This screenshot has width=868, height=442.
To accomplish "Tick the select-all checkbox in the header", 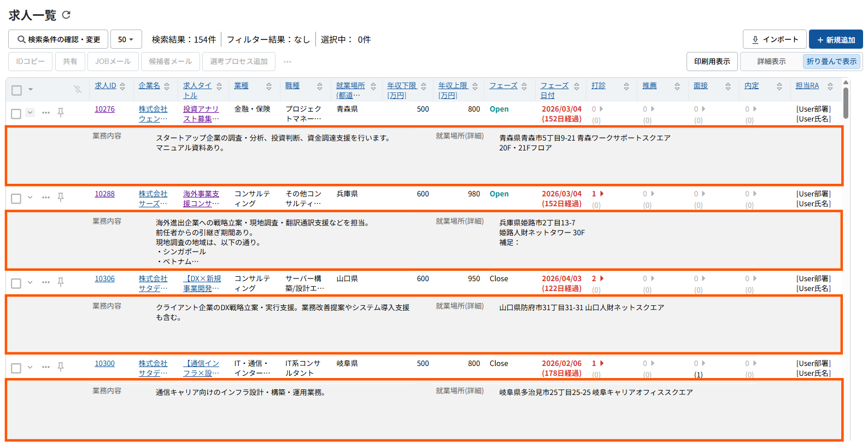I will [x=17, y=90].
